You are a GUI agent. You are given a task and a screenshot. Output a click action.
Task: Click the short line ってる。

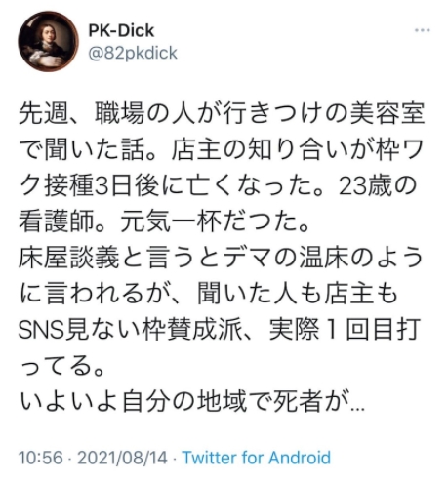61,366
